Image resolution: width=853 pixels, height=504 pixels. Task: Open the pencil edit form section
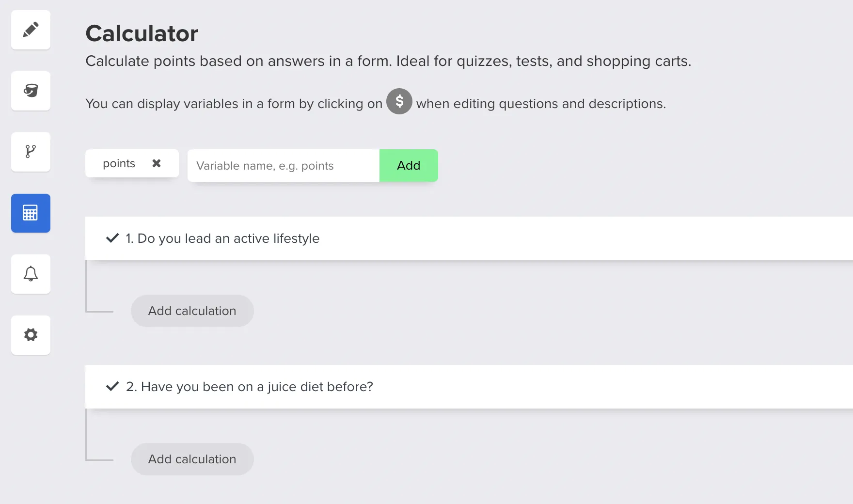pyautogui.click(x=31, y=30)
